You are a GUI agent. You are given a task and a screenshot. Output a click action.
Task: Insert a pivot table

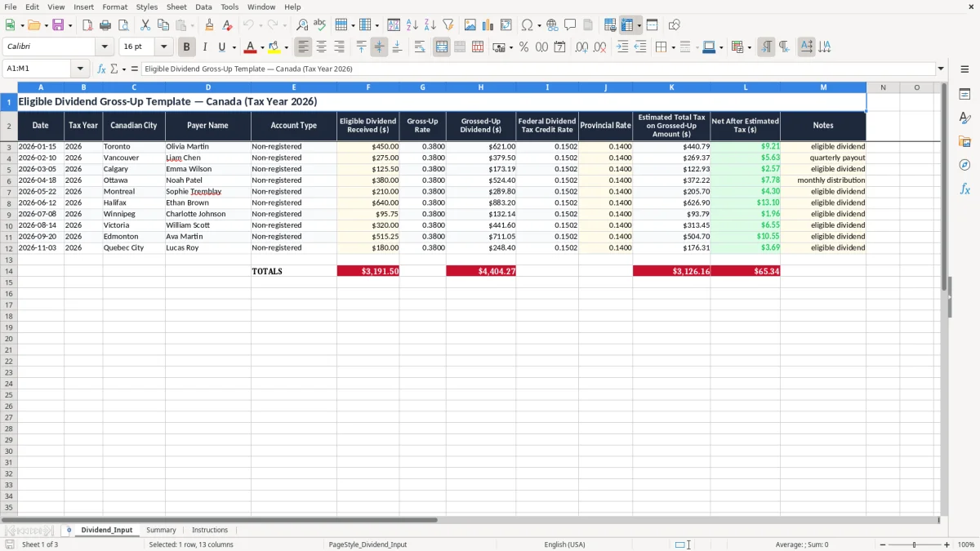[506, 25]
